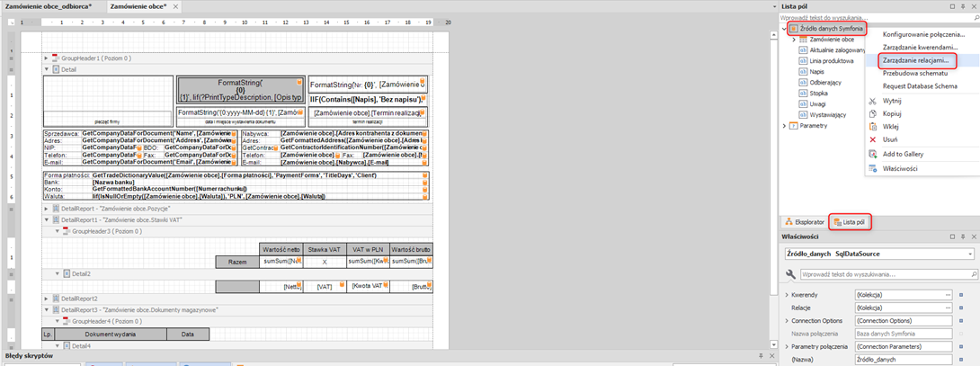Click the Wytnij scissors icon
This screenshot has height=366, width=980.
point(872,101)
